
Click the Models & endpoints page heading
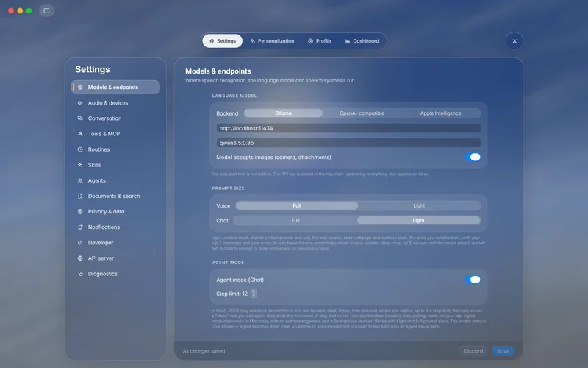click(x=218, y=71)
